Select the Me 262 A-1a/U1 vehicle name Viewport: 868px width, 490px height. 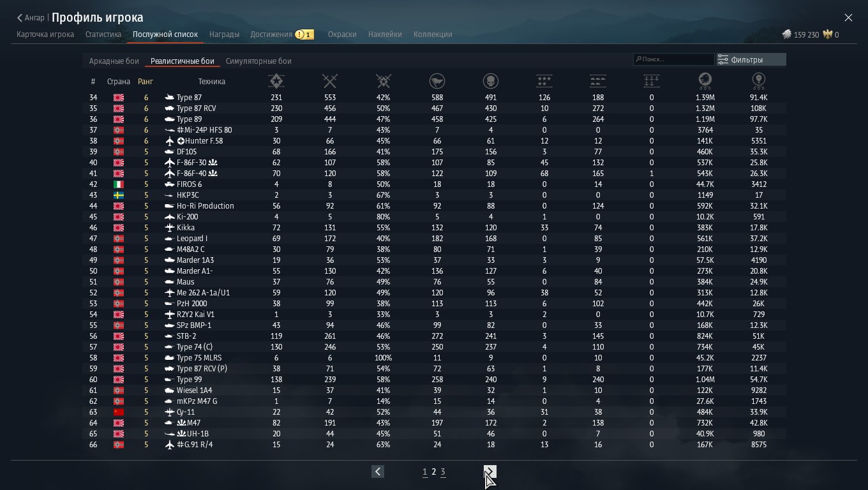[203, 293]
